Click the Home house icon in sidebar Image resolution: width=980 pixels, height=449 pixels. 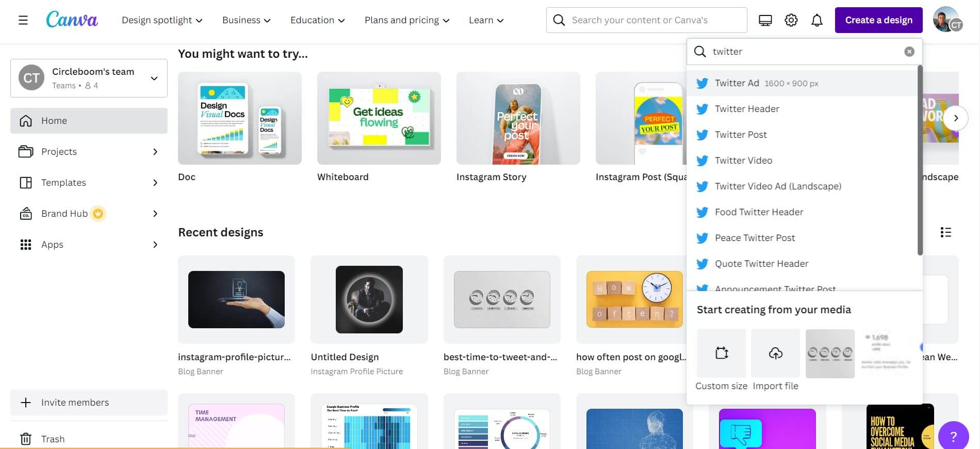(x=26, y=121)
